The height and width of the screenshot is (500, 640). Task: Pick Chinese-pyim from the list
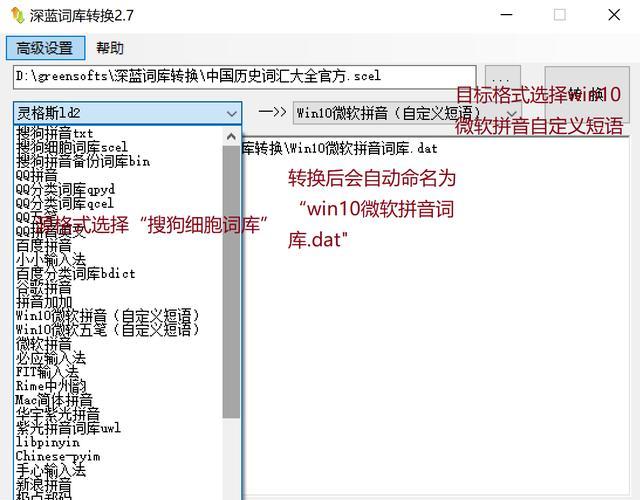pos(58,456)
